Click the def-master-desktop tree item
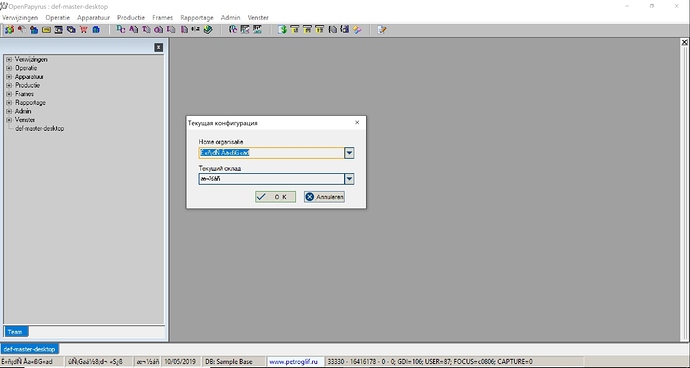 (40, 129)
